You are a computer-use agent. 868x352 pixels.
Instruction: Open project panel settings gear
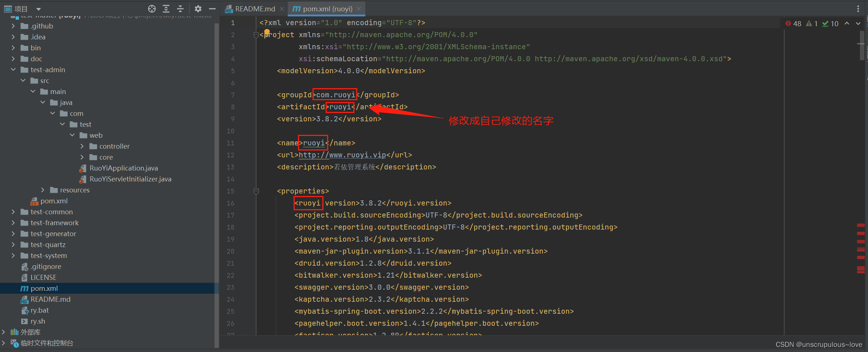(x=198, y=9)
